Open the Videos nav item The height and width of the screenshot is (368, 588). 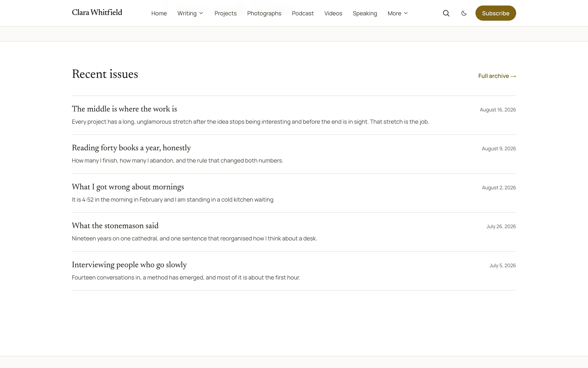pyautogui.click(x=333, y=13)
